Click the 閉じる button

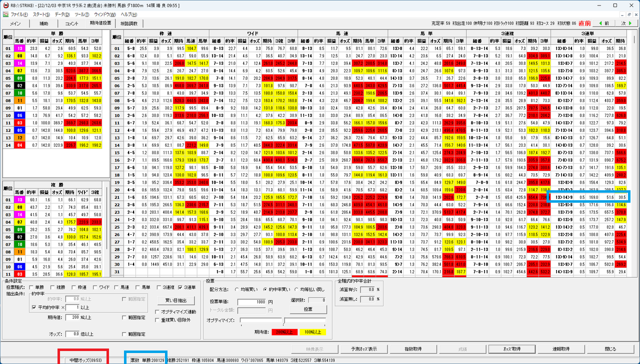pyautogui.click(x=611, y=349)
